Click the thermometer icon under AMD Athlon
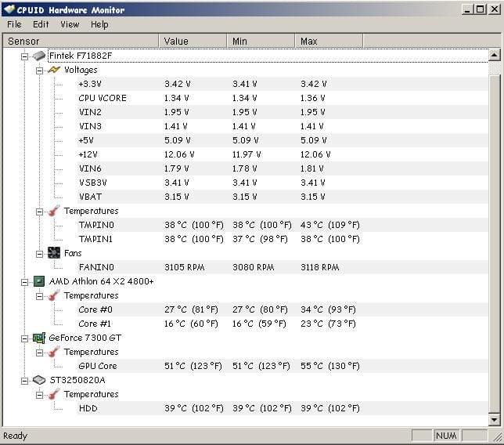504x445 pixels. (x=54, y=295)
